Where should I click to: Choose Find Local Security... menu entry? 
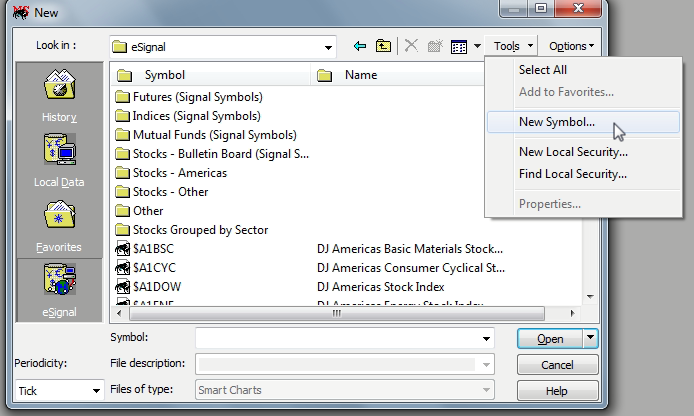point(583,174)
